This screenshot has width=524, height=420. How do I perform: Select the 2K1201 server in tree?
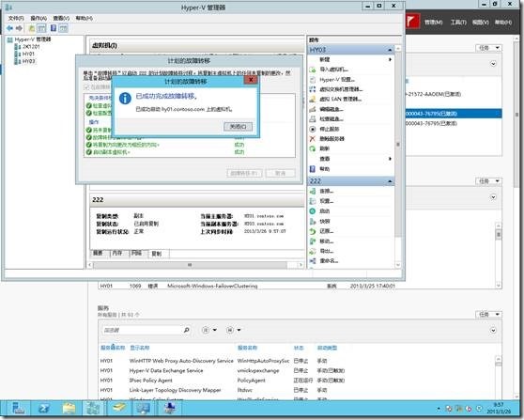[27, 47]
